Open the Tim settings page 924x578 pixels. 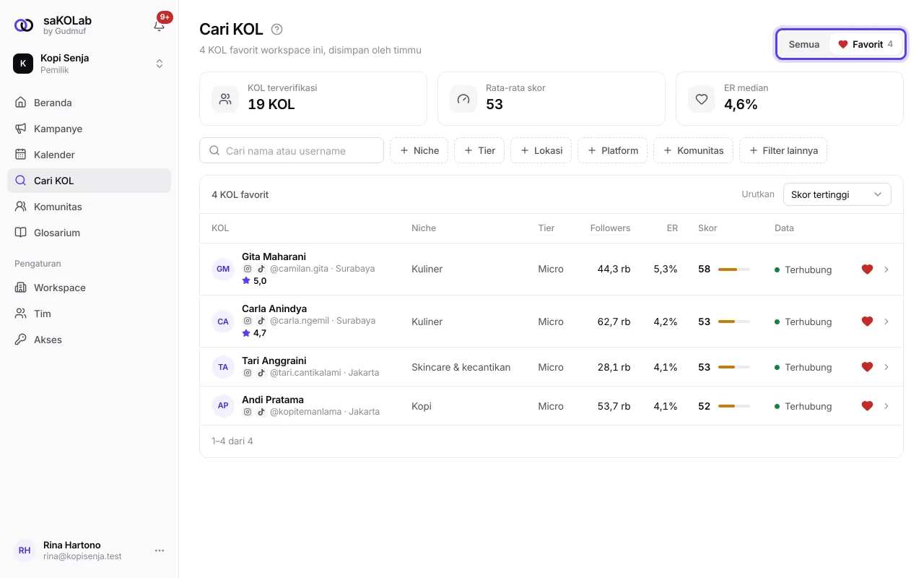89,314
